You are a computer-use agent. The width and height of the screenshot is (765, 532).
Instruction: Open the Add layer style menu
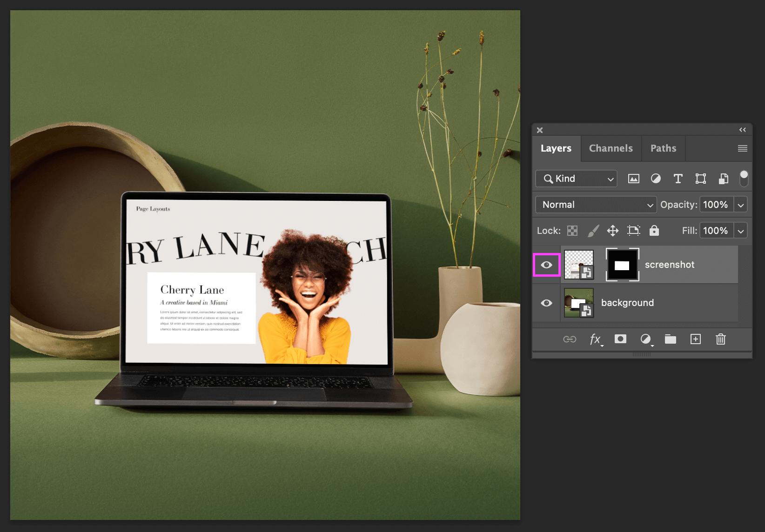tap(596, 339)
